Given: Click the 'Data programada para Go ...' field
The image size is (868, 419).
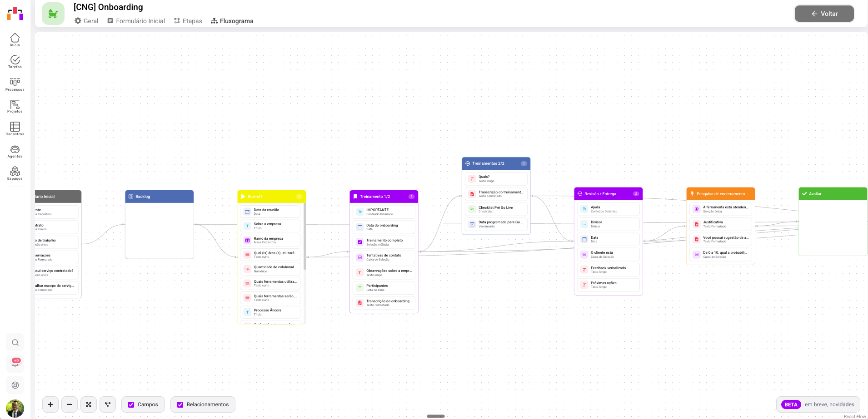Looking at the screenshot, I should [x=496, y=224].
